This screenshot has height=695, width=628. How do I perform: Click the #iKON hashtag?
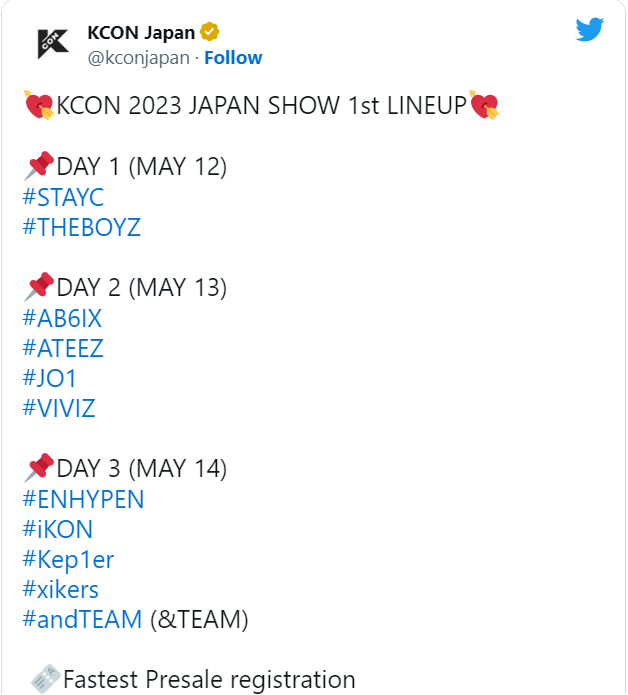58,529
